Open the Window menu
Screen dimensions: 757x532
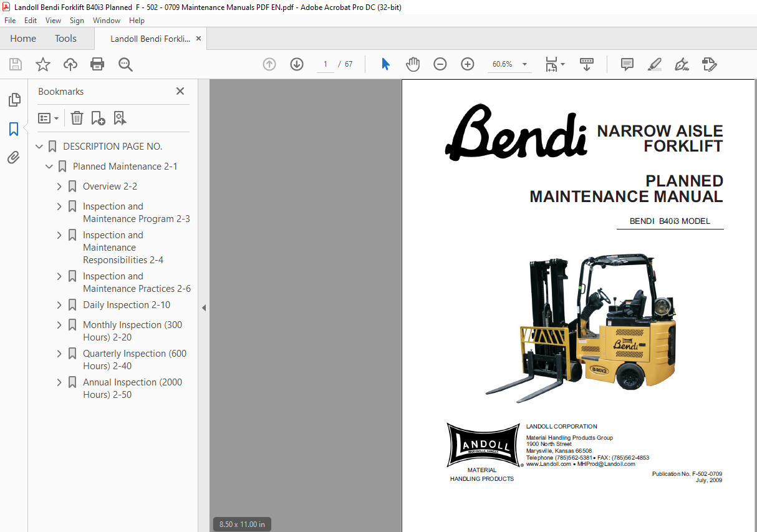pyautogui.click(x=107, y=21)
